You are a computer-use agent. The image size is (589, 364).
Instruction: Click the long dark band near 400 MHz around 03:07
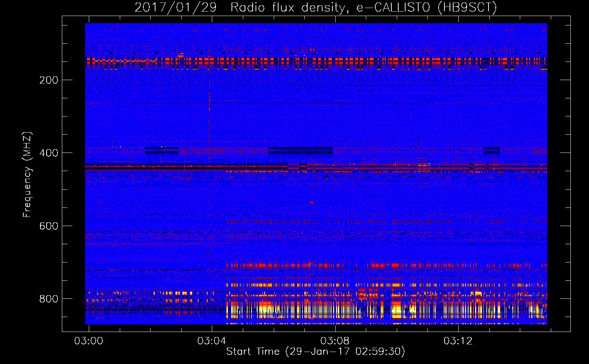300,150
